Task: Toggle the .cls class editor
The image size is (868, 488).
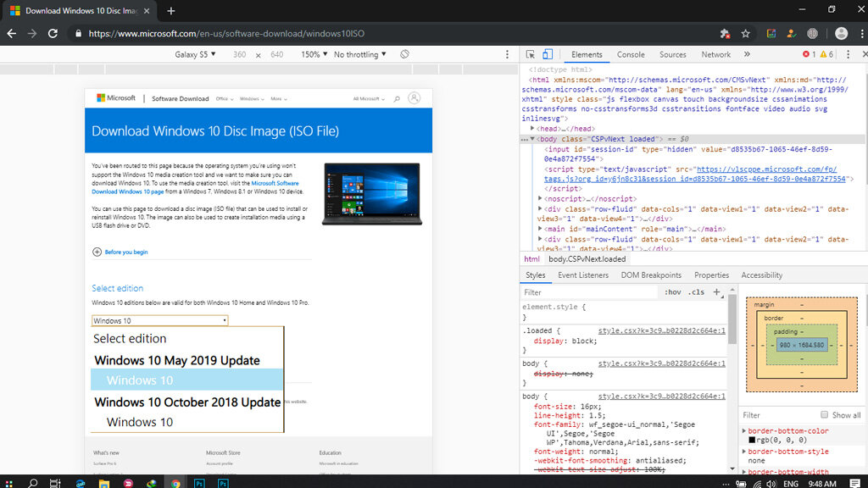Action: pos(697,292)
